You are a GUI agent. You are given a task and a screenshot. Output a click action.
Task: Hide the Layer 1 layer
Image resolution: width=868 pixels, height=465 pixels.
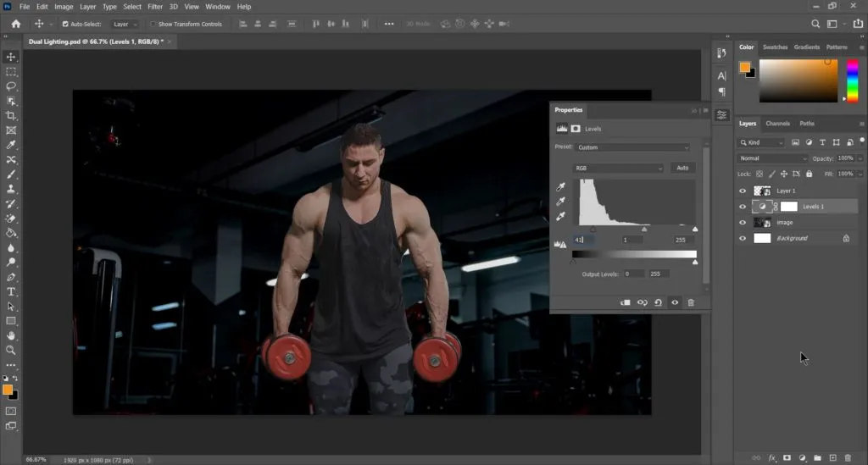pyautogui.click(x=743, y=191)
